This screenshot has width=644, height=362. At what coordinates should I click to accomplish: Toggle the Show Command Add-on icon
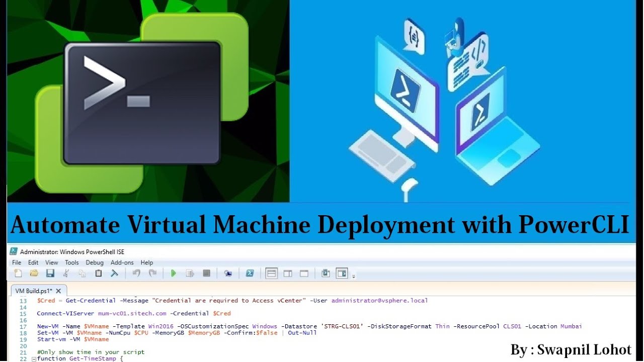coord(342,274)
